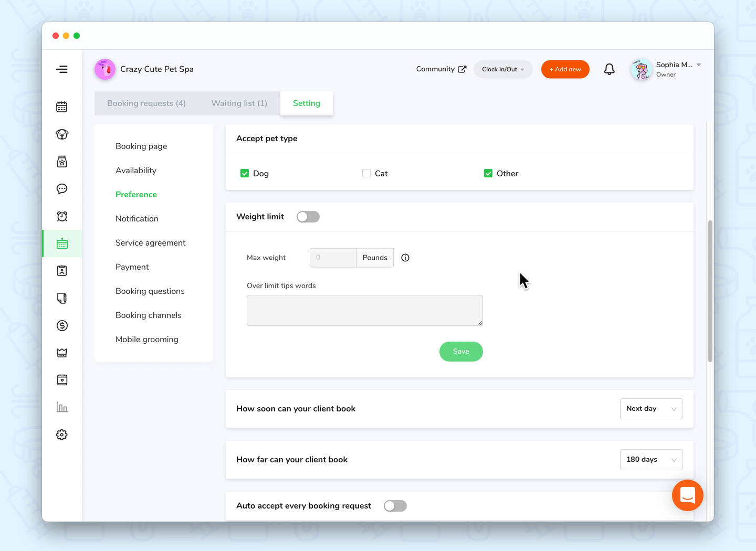Uncheck the Other pet type checkbox
The image size is (756, 551).
(488, 173)
